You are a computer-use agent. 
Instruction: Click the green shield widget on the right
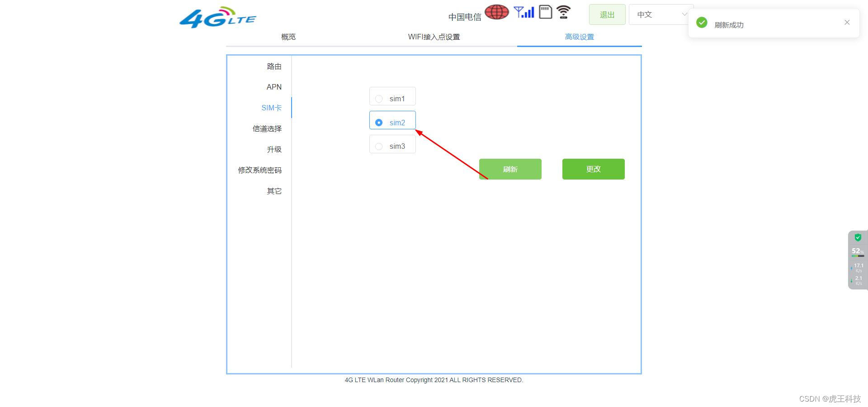pos(858,237)
